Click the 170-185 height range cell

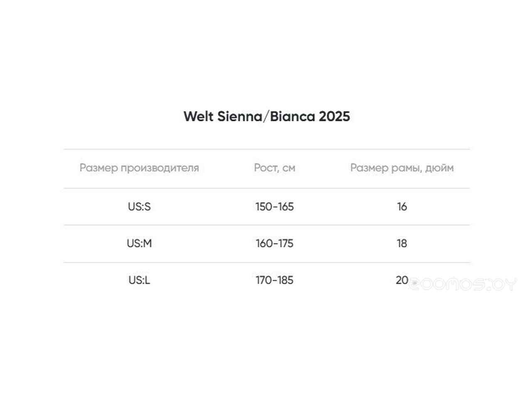(275, 281)
